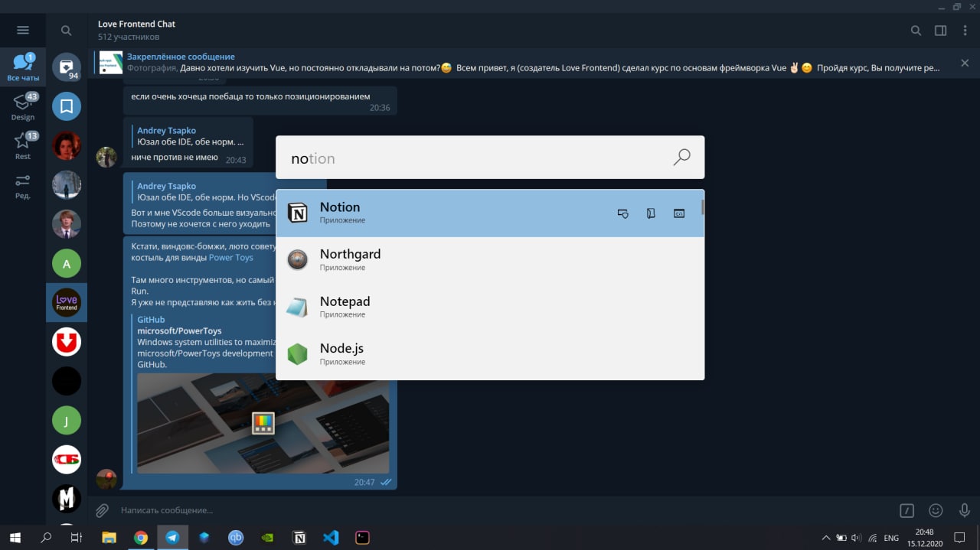Start a voice message with microphone
The height and width of the screenshot is (550, 980).
(965, 510)
